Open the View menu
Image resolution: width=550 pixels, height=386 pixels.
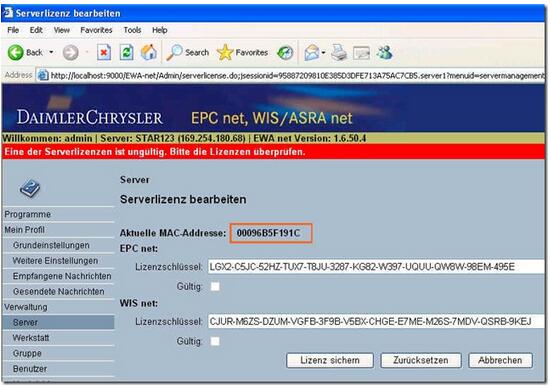click(x=62, y=30)
